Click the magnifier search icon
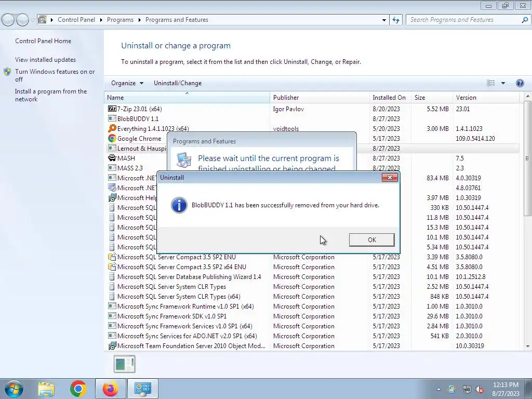Image resolution: width=532 pixels, height=399 pixels. click(x=525, y=20)
